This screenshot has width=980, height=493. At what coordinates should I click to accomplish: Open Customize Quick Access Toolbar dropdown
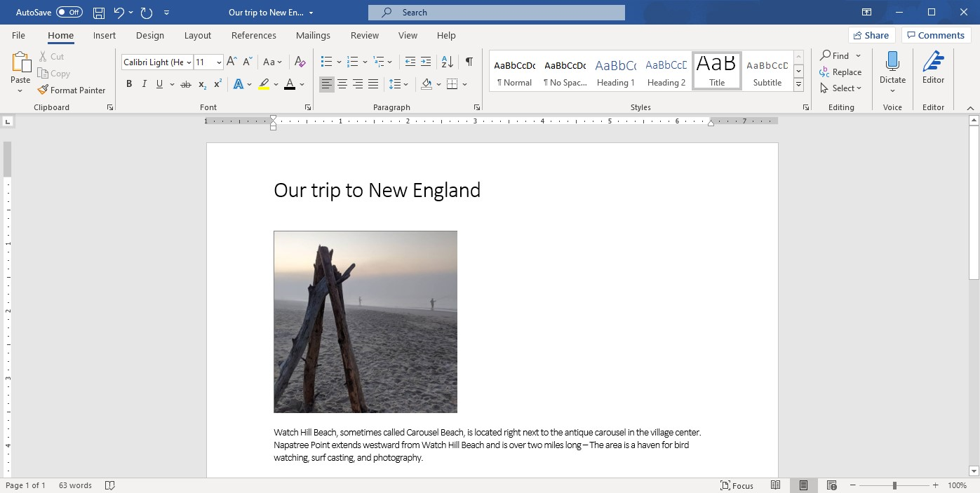point(166,13)
